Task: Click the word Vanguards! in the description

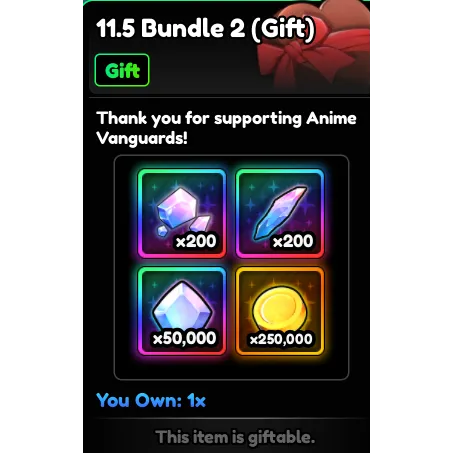Action: coord(142,138)
